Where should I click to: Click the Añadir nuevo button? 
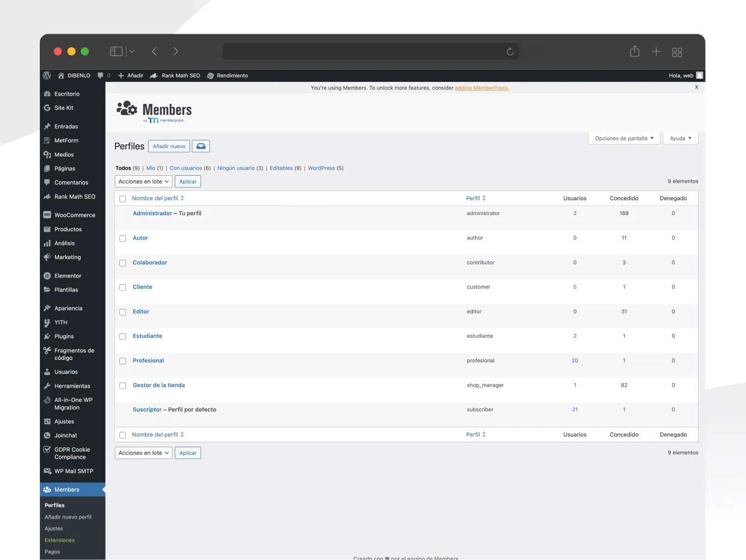[169, 146]
